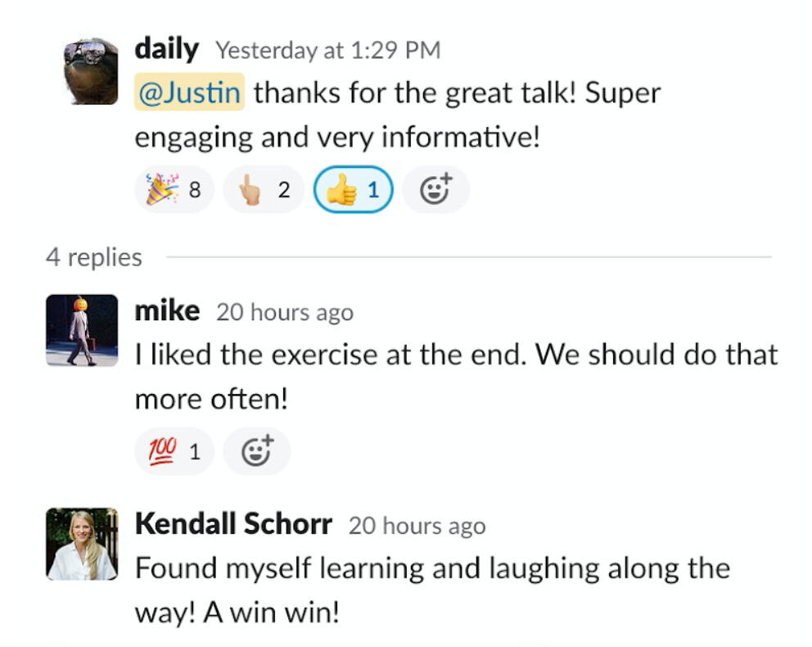Click the Kendall Schorr name
The height and width of the screenshot is (647, 812).
pyautogui.click(x=233, y=524)
